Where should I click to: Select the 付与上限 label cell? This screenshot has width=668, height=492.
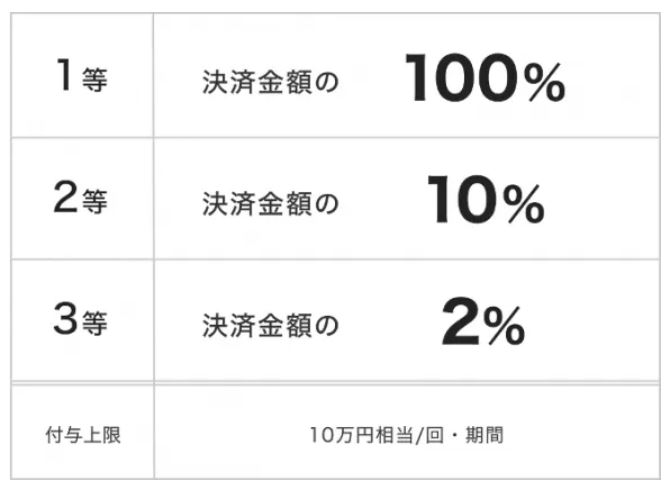pos(83,435)
